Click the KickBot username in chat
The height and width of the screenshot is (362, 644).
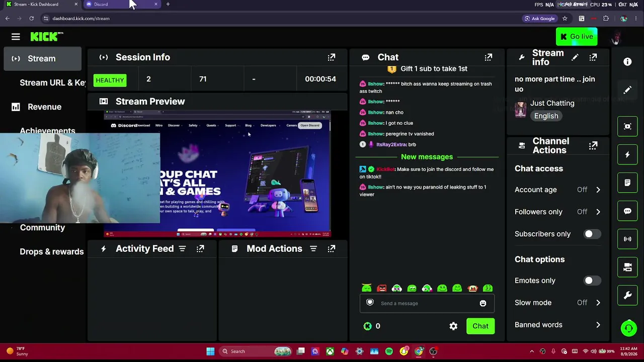[385, 169]
